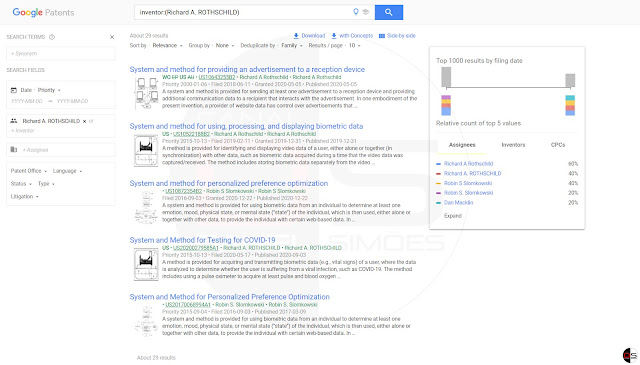Click the Assignee building icon

pyautogui.click(x=14, y=150)
